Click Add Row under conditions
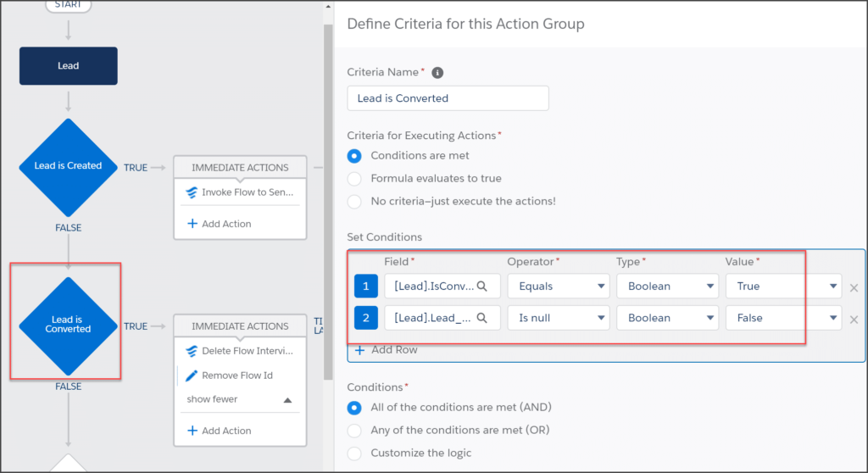This screenshot has width=868, height=473. coord(386,350)
